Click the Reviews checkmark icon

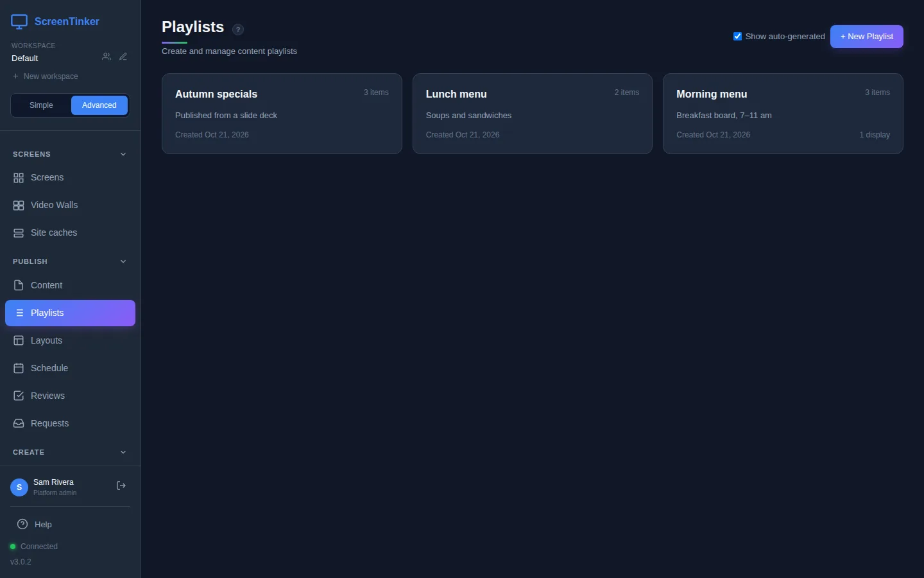click(19, 396)
